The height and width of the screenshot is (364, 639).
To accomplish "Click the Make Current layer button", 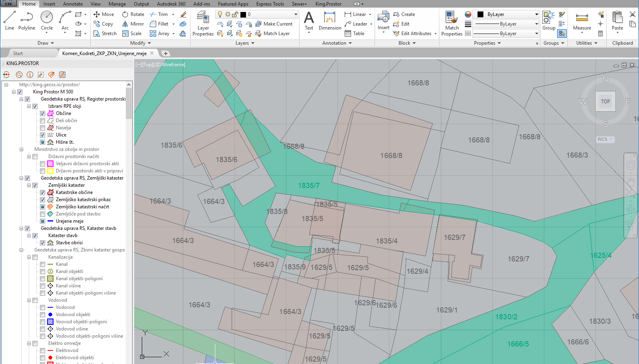I will coord(274,24).
